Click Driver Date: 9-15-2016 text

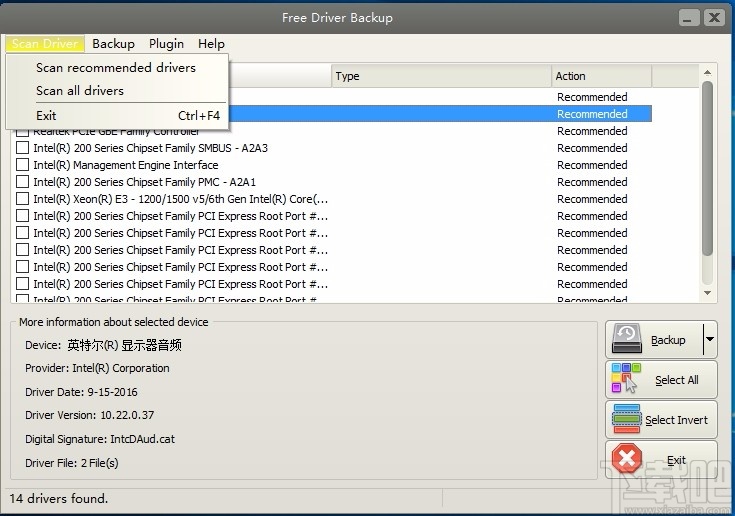tap(81, 392)
